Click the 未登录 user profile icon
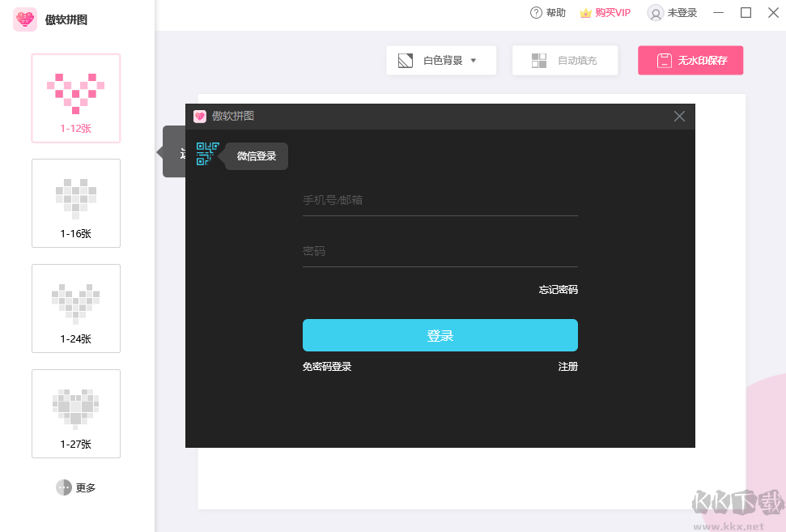Screen dimensions: 786x532 pyautogui.click(x=655, y=12)
